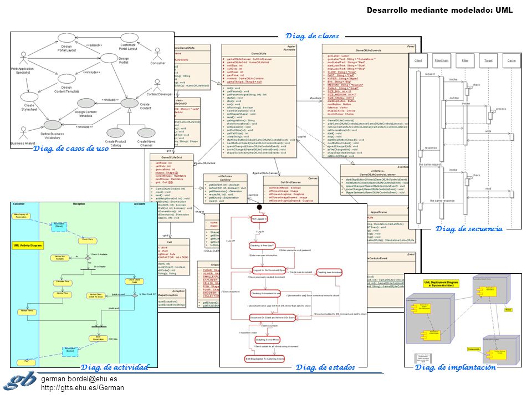Click the Cache lifeline header box
The height and width of the screenshot is (399, 532).
511,60
